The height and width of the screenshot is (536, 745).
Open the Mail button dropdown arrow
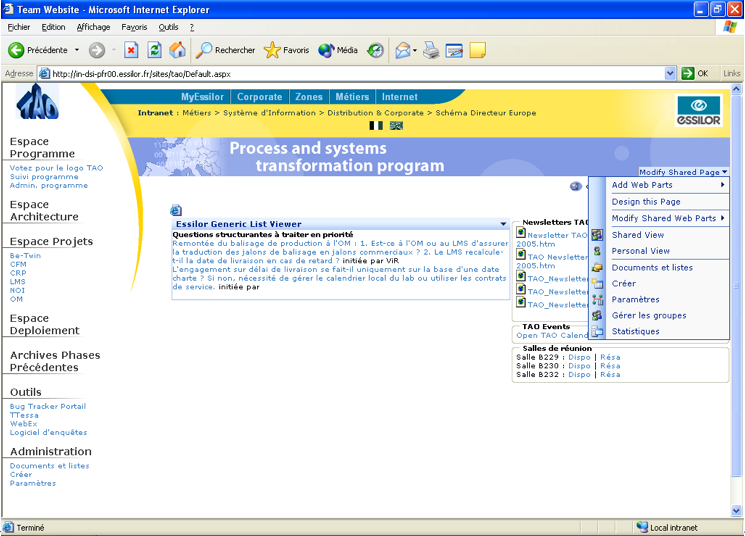click(415, 50)
